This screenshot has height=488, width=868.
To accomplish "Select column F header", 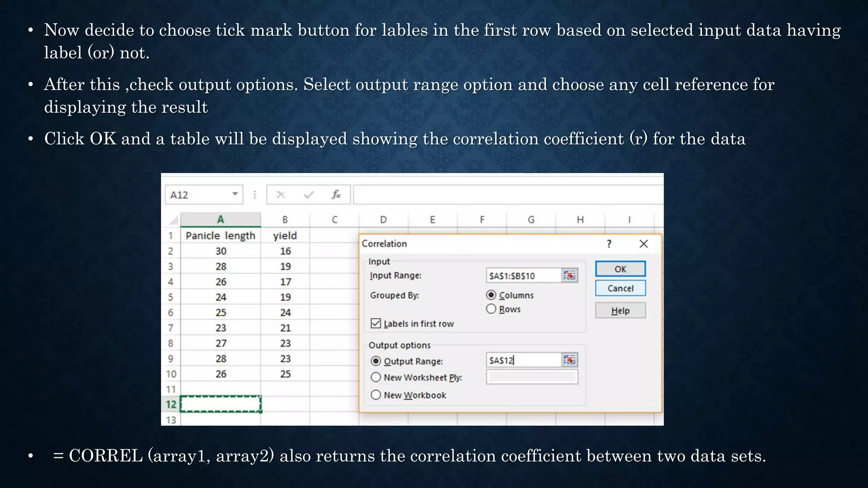I will click(x=482, y=220).
